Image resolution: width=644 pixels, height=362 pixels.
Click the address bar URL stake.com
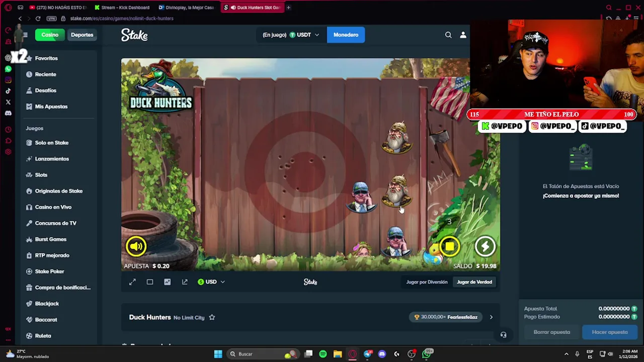coord(122,19)
